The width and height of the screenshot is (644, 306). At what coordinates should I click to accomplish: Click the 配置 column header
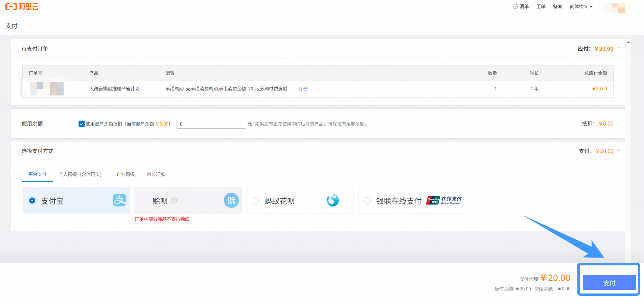point(170,73)
